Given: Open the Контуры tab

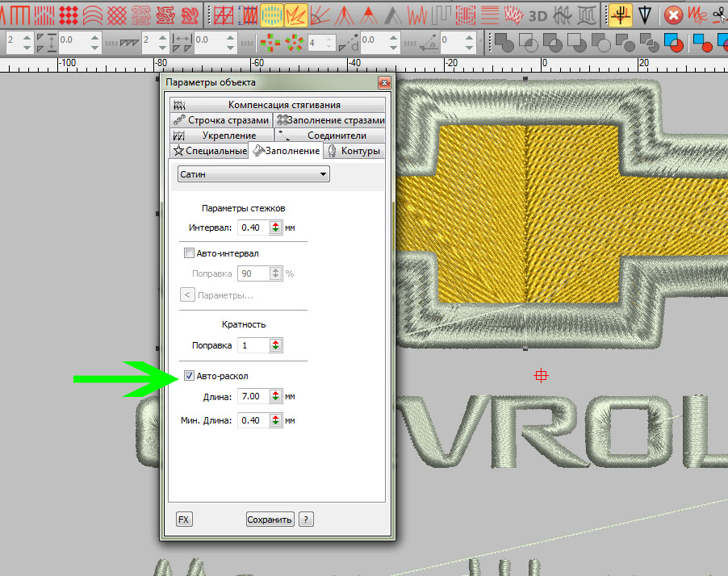Looking at the screenshot, I should click(354, 151).
